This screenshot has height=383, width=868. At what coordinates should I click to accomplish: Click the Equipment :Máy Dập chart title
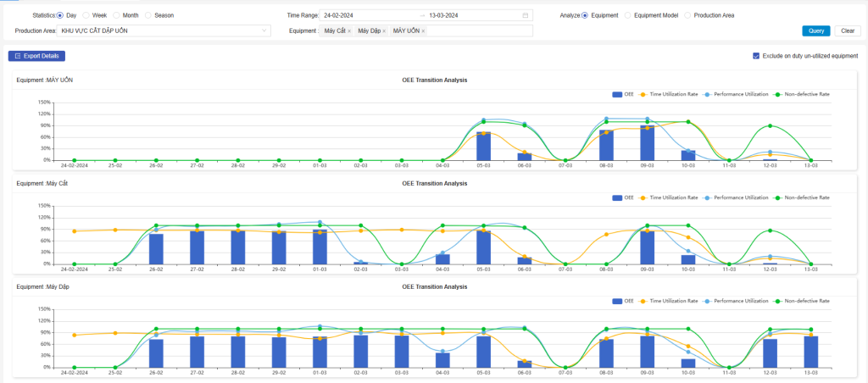tap(42, 286)
